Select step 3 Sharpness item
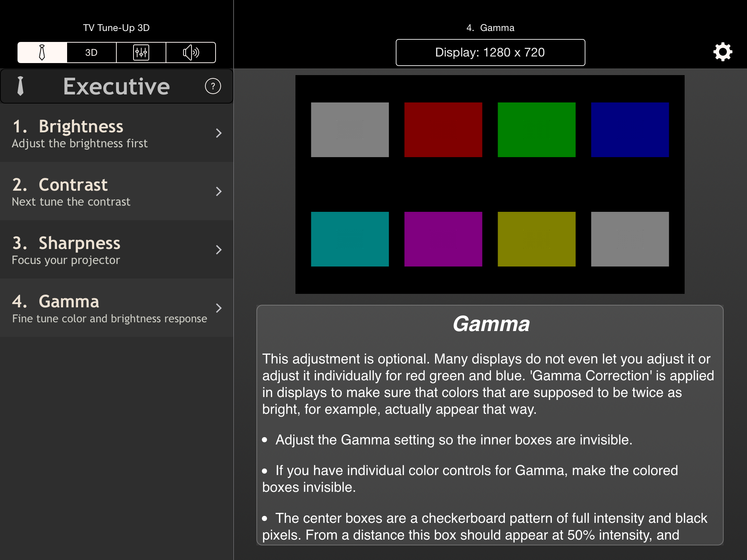 [x=109, y=250]
